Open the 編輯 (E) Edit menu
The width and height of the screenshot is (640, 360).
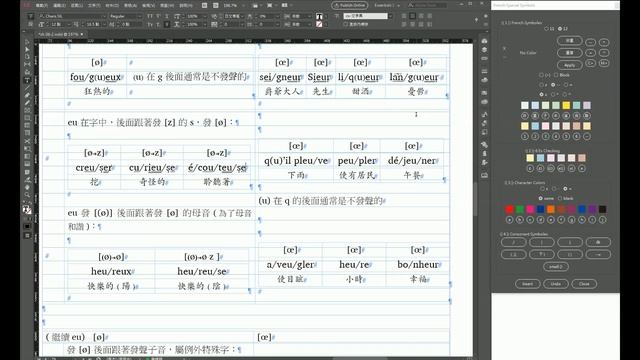59,6
